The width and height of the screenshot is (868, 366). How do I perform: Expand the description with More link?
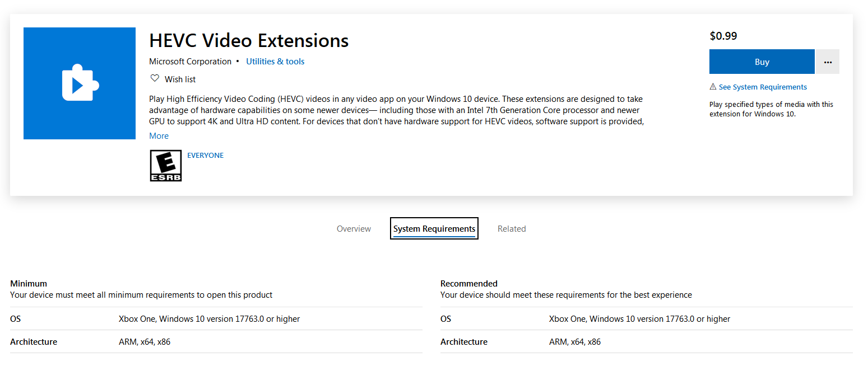coord(159,136)
